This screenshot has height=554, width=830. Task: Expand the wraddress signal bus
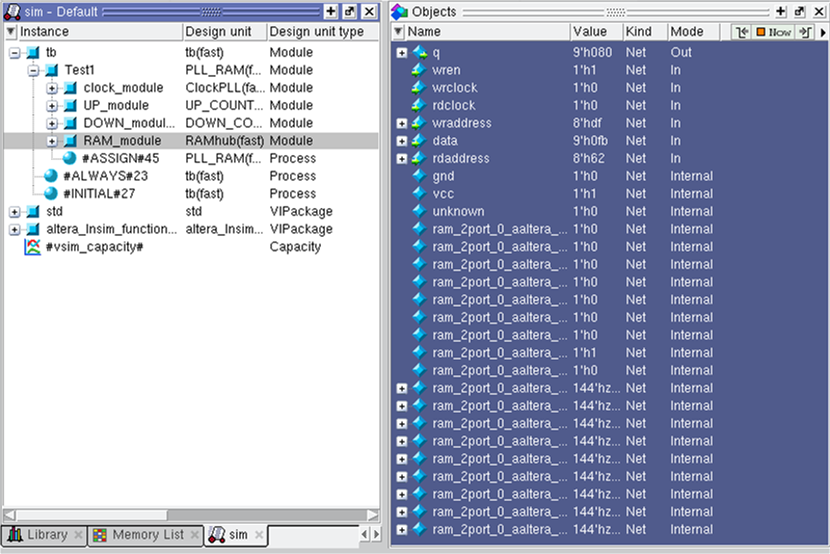tap(402, 123)
